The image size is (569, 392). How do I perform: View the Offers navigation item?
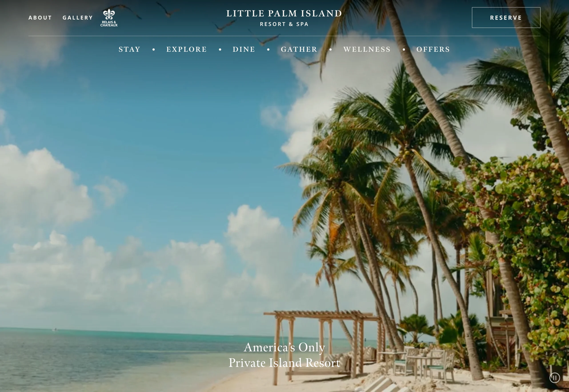tap(433, 49)
